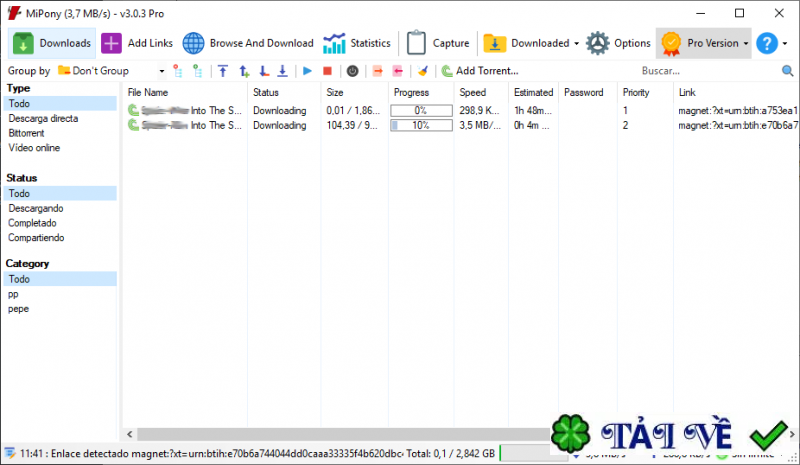This screenshot has width=800, height=465.
Task: Click the broom clean-list icon
Action: (422, 71)
